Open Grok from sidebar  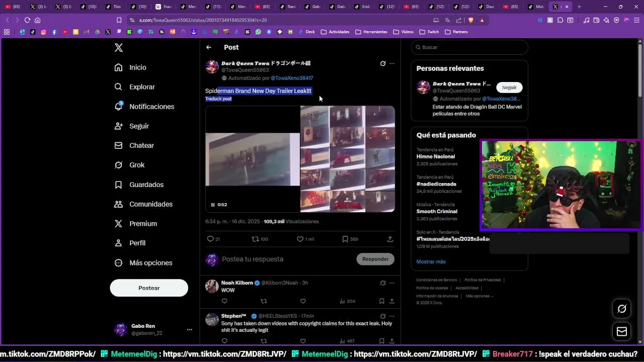(x=130, y=165)
